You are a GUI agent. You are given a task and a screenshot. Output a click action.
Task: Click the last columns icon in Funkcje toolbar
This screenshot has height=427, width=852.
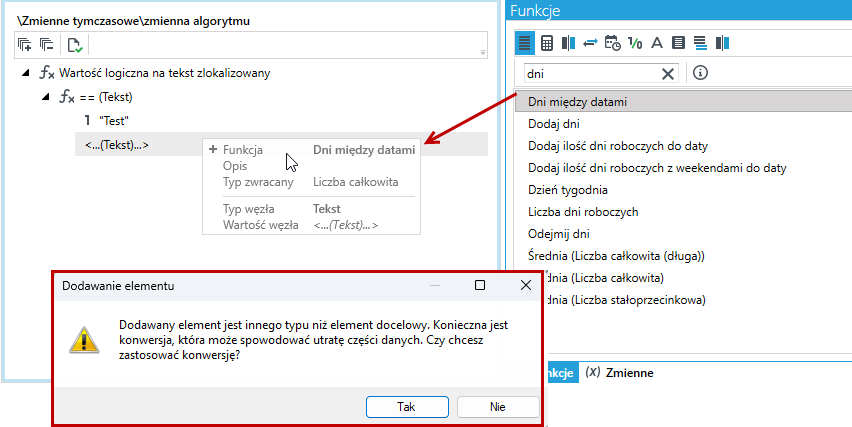[722, 43]
